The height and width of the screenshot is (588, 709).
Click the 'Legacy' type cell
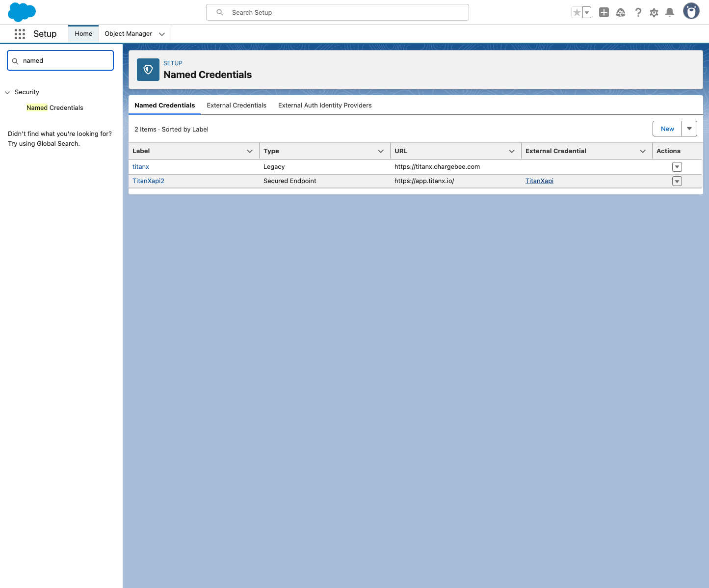pos(274,167)
